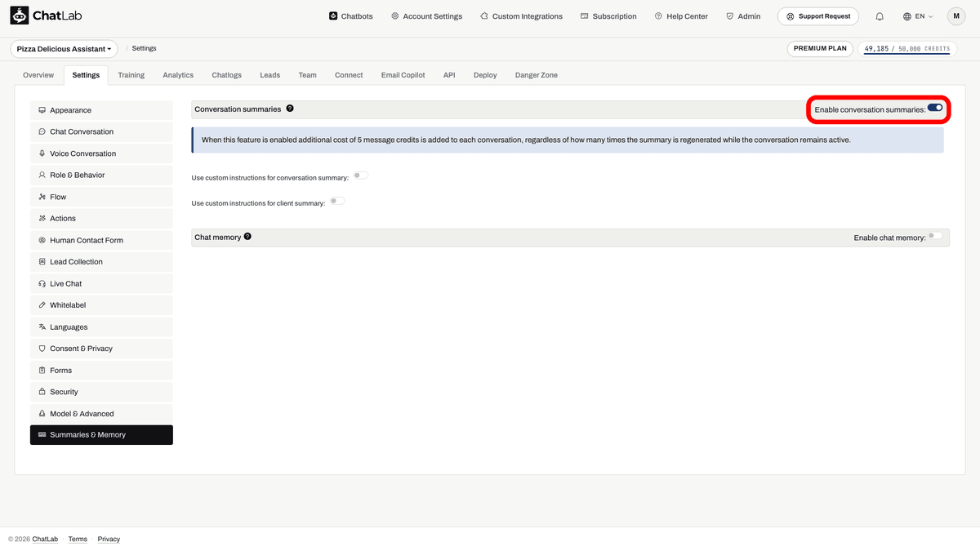This screenshot has width=980, height=551.
Task: Click the Conversation summaries help icon
Action: 290,109
